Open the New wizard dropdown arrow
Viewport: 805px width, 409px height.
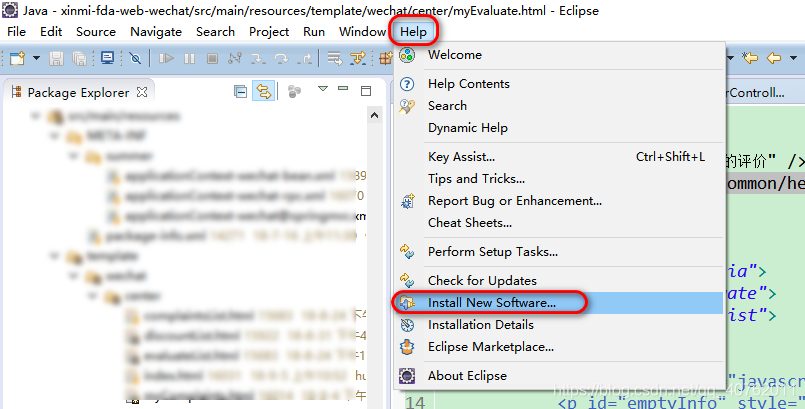tap(36, 58)
